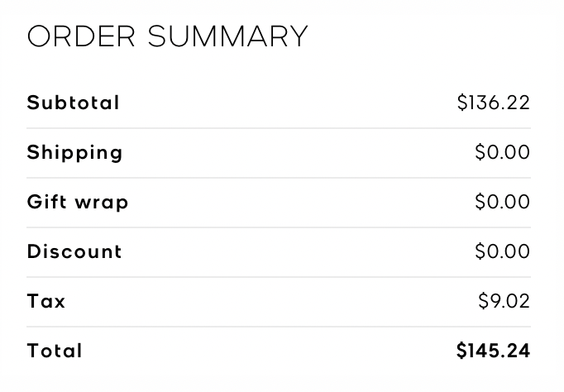This screenshot has height=392, width=564.
Task: Click the divider line below the Discount row
Action: [279, 277]
